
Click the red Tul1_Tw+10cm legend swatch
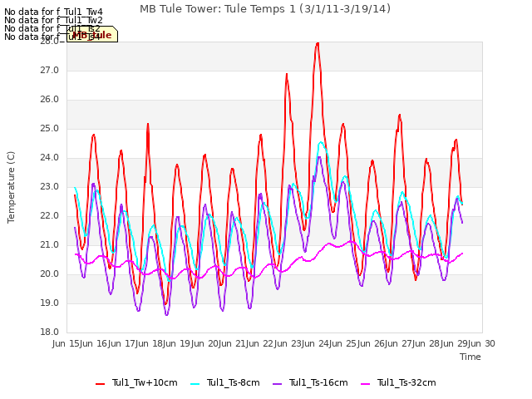(100, 384)
